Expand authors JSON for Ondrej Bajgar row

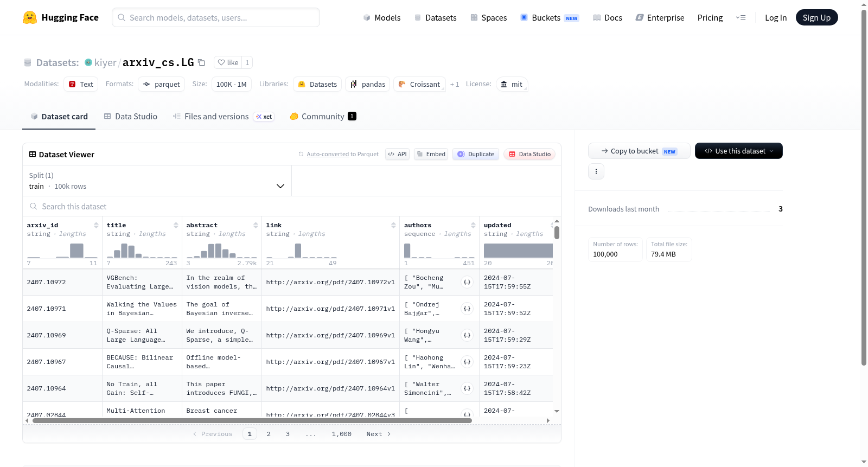tap(467, 309)
